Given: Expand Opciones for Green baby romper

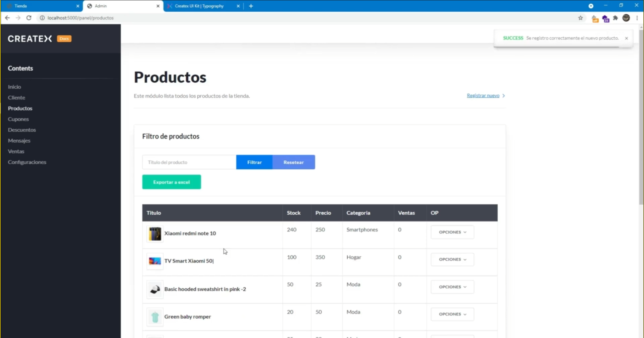Looking at the screenshot, I should coord(452,314).
